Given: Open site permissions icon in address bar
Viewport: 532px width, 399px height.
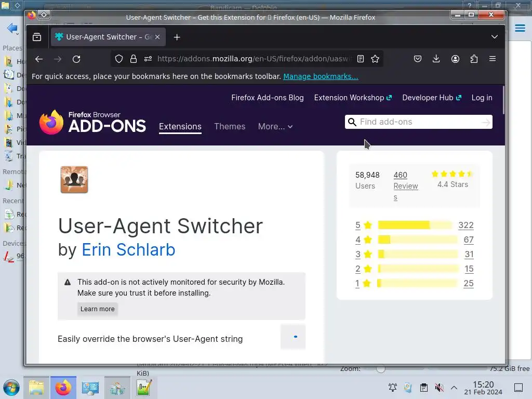Looking at the screenshot, I should coord(148,59).
